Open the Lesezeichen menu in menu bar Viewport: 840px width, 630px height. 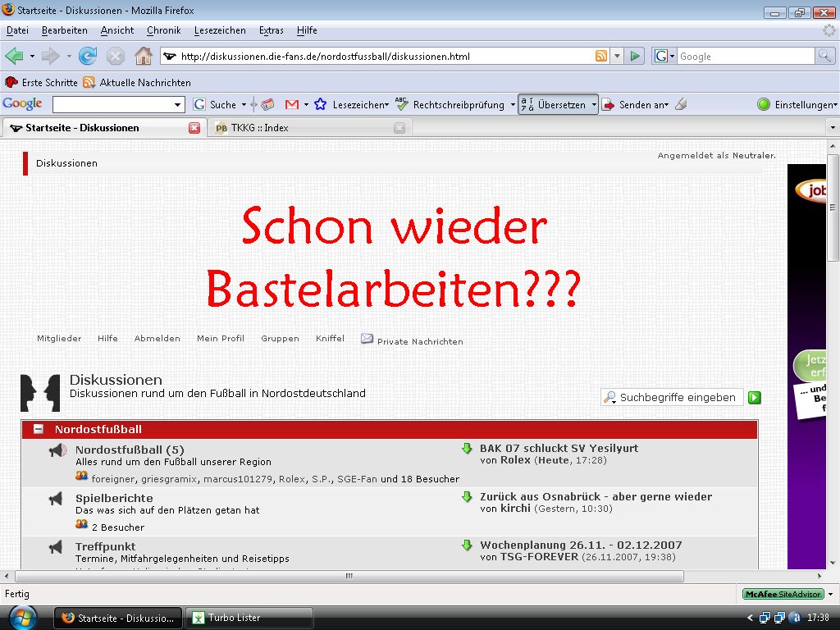coord(220,30)
